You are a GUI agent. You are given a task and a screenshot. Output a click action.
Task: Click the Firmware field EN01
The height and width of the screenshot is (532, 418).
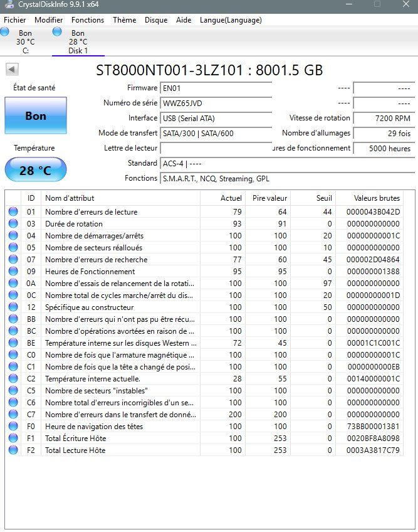click(216, 88)
